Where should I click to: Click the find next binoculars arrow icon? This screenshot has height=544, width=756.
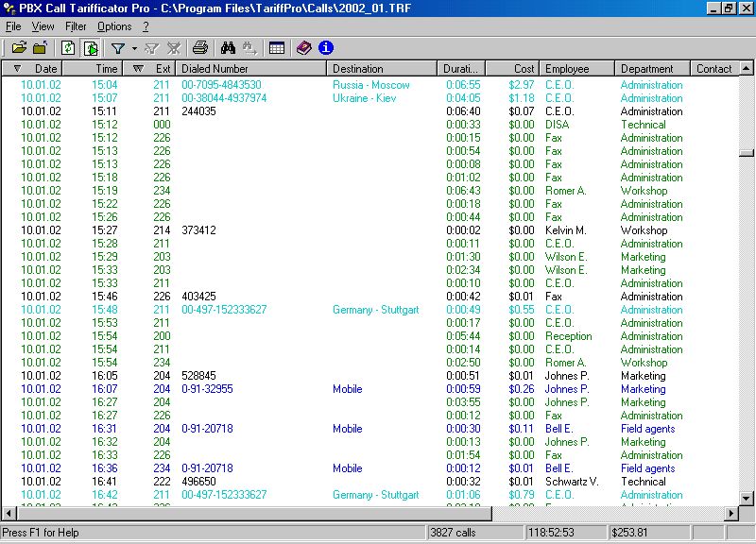(x=249, y=48)
